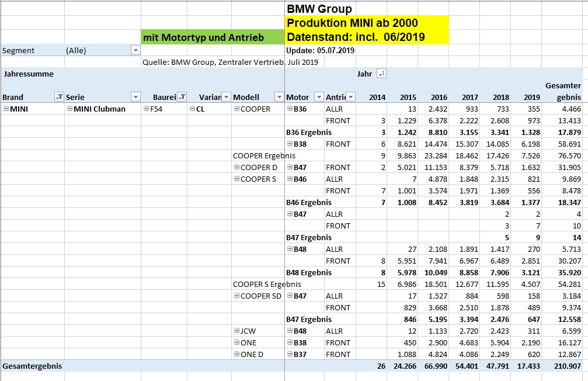
Task: Collapse the JCW model group
Action: (x=236, y=331)
